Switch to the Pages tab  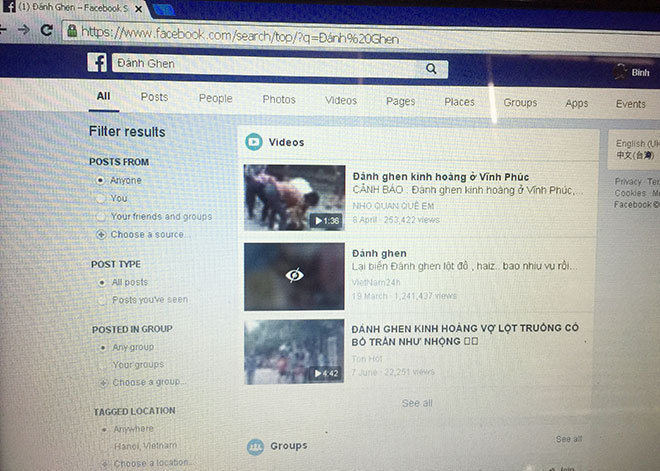pos(401,101)
